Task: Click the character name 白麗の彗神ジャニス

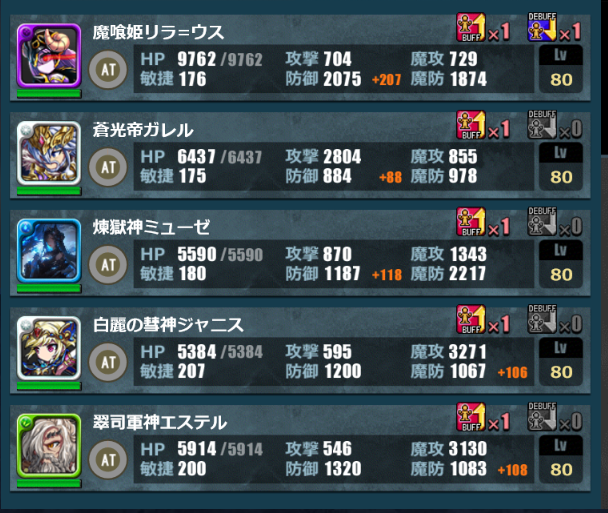Action: tap(168, 325)
